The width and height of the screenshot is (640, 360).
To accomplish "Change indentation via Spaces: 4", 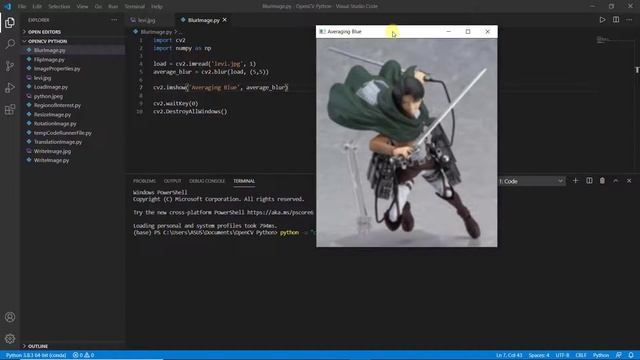I will [x=539, y=355].
